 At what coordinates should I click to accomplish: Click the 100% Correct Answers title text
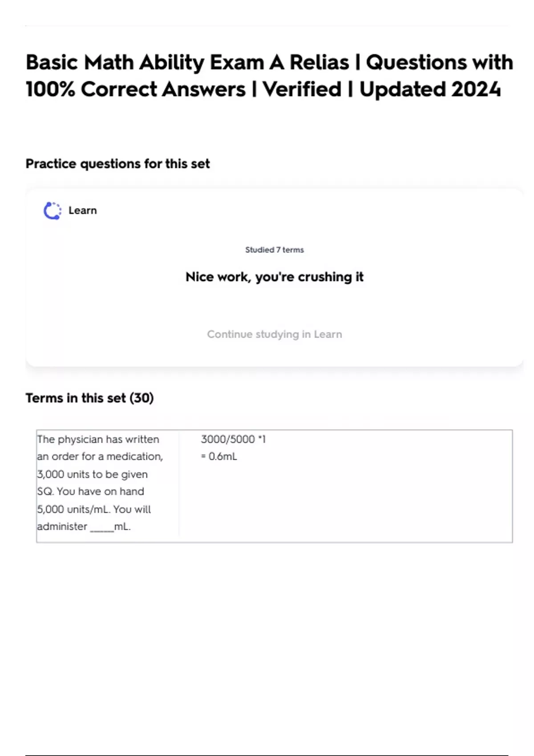[x=136, y=89]
